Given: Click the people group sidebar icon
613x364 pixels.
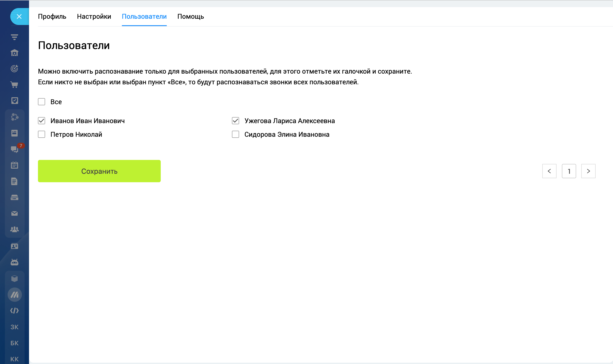Looking at the screenshot, I should pyautogui.click(x=15, y=229).
